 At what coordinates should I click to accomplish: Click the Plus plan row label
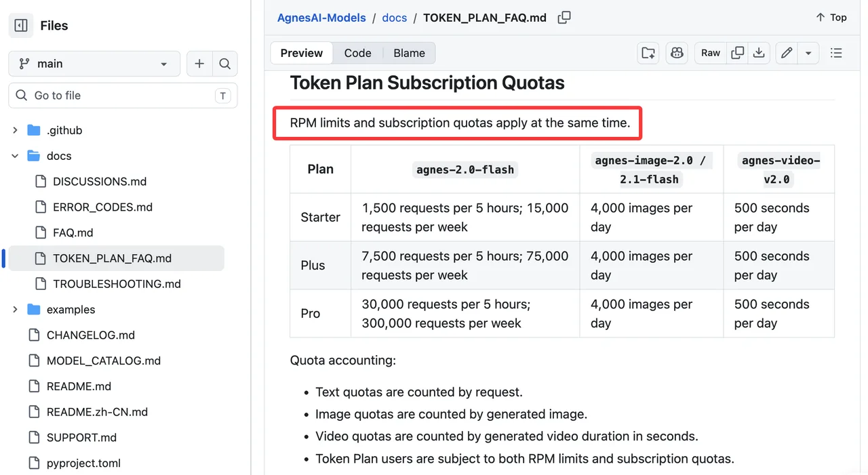pos(313,266)
